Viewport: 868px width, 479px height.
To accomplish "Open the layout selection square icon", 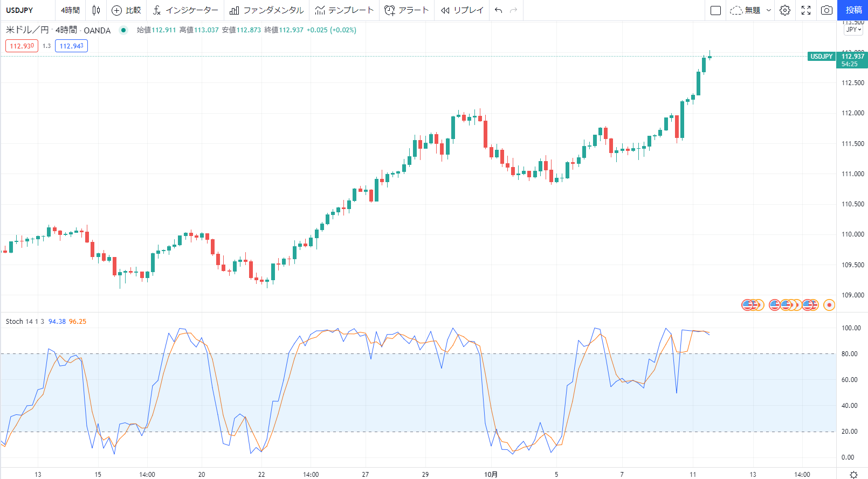I will click(x=715, y=10).
